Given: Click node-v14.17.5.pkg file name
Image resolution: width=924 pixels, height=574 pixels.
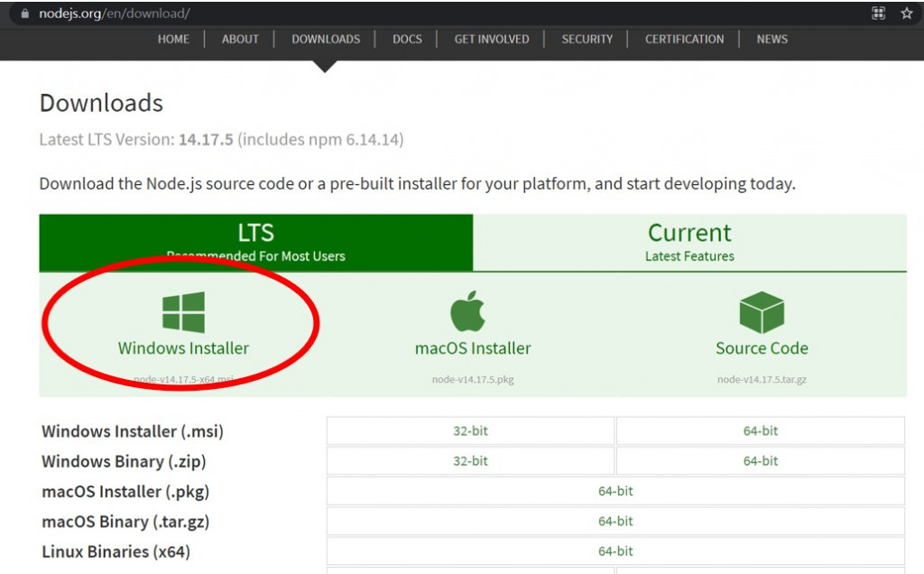Looking at the screenshot, I should 473,380.
